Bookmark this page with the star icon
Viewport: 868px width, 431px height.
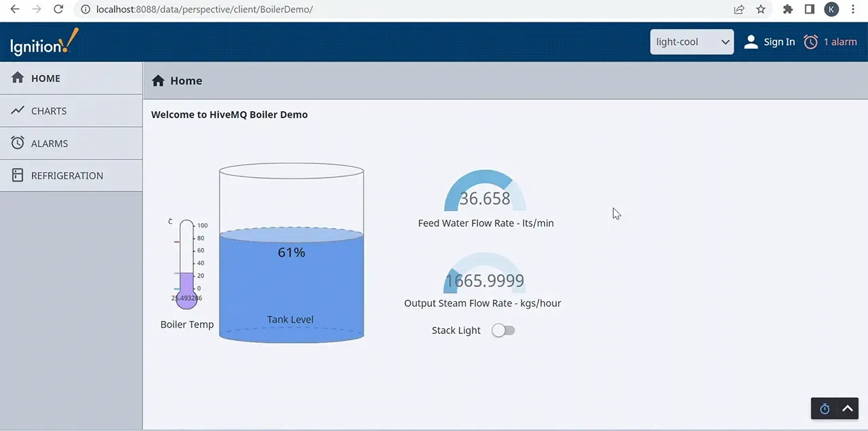pyautogui.click(x=761, y=10)
